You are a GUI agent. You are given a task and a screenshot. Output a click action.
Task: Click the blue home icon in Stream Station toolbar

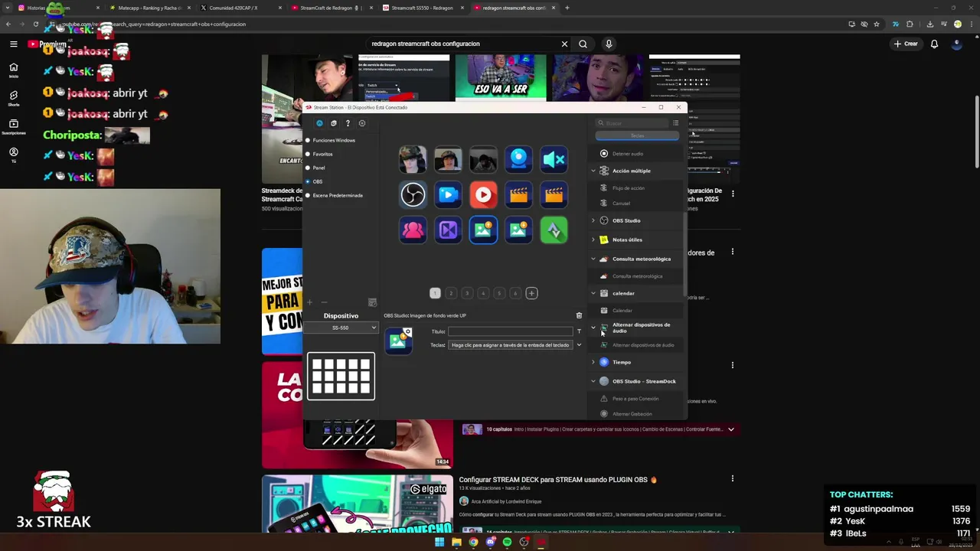319,123
